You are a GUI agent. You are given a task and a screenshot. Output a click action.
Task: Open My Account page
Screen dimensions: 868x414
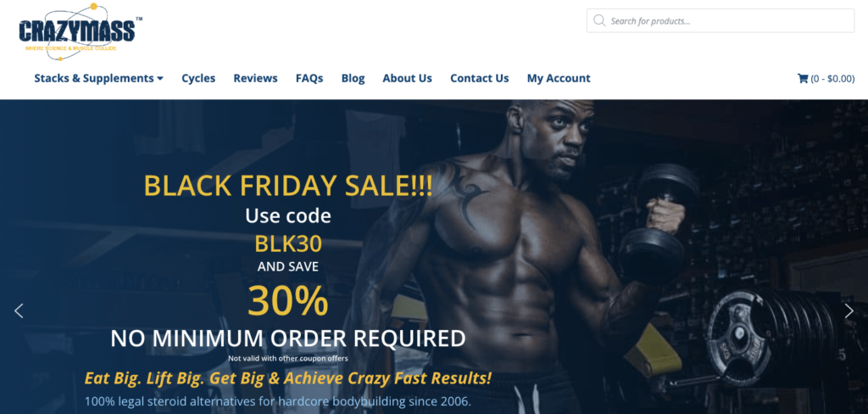559,78
